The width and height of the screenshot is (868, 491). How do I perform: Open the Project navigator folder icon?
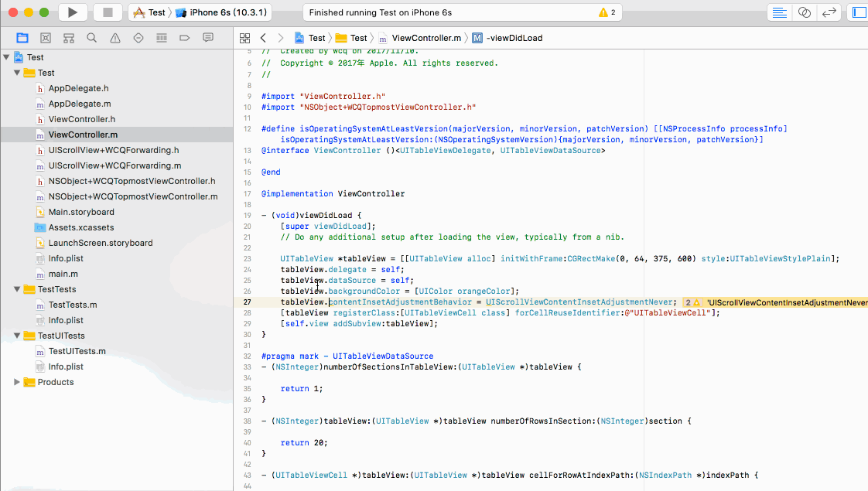point(22,38)
